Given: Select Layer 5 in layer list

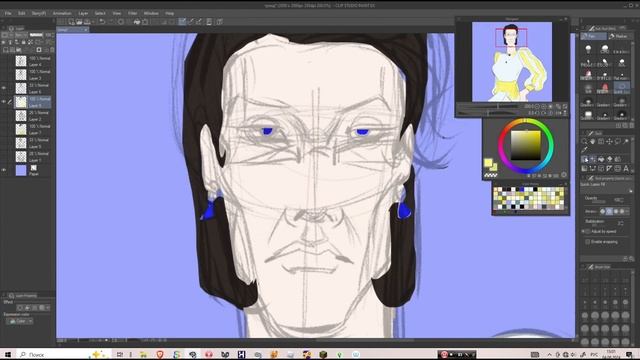Looking at the screenshot, I should click(x=33, y=143).
